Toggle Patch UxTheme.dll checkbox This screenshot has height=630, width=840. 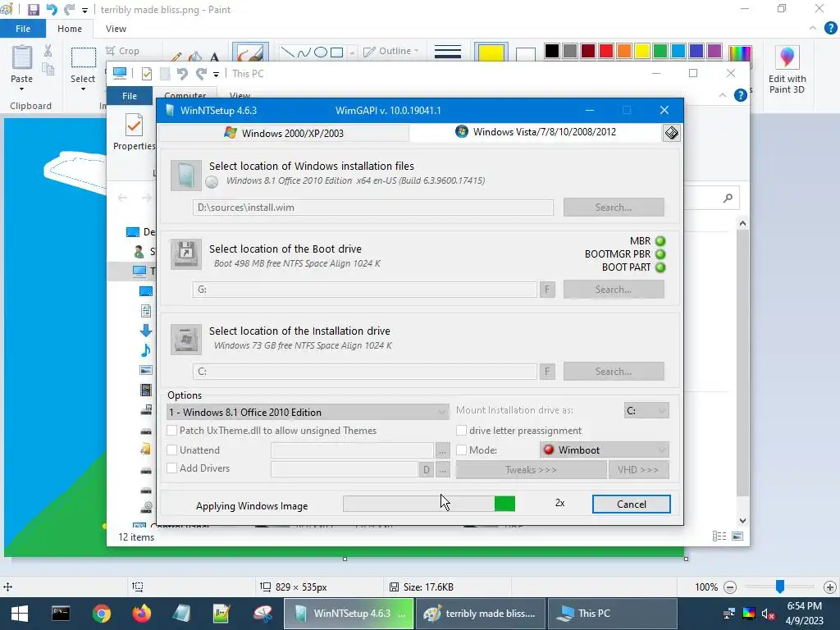pyautogui.click(x=172, y=430)
